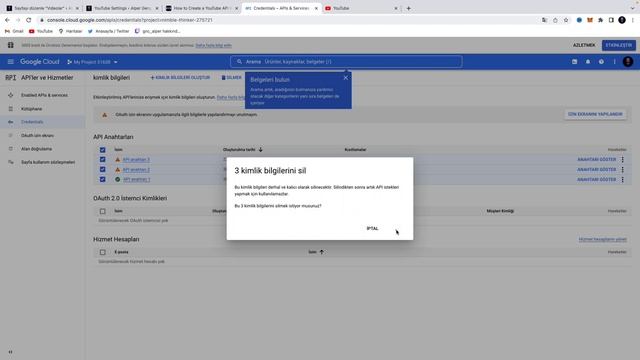Switch to the YouTube Settings browser tab
The image size is (640, 360).
pos(122,8)
